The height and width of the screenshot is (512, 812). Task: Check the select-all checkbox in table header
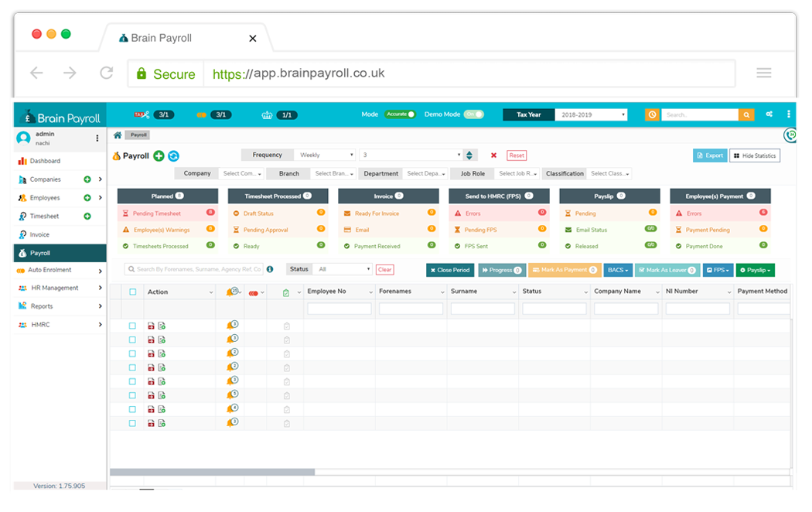(132, 292)
